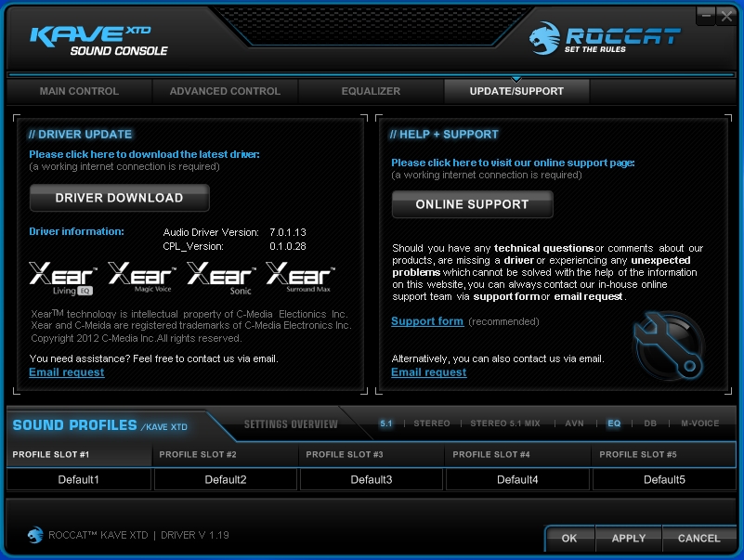This screenshot has height=560, width=744.
Task: Click the Xear Living EQ logo
Action: (63, 277)
